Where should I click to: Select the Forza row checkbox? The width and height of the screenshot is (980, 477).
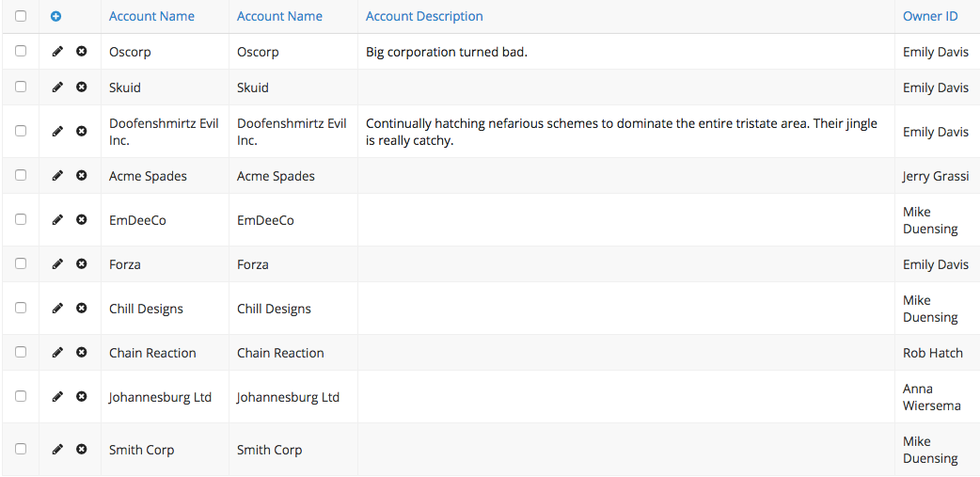coord(21,263)
